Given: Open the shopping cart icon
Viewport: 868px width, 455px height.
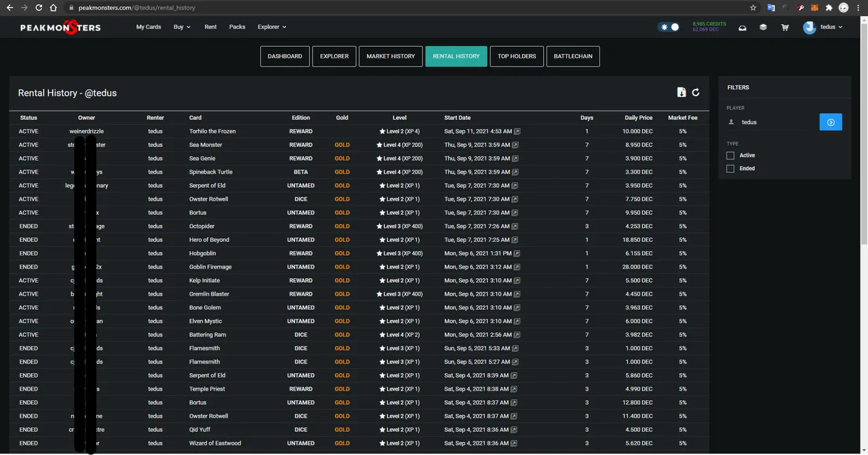Looking at the screenshot, I should click(x=785, y=27).
